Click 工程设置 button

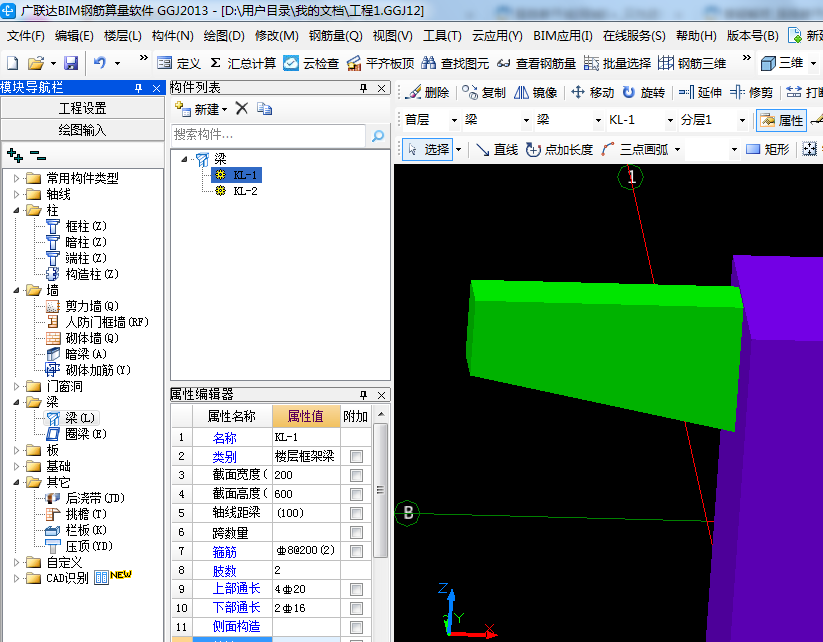[82, 108]
